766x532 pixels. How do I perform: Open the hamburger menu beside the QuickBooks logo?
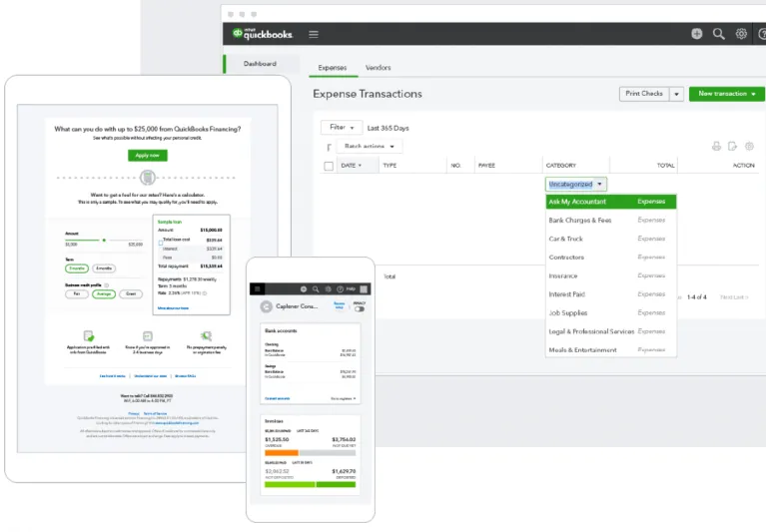pos(314,34)
